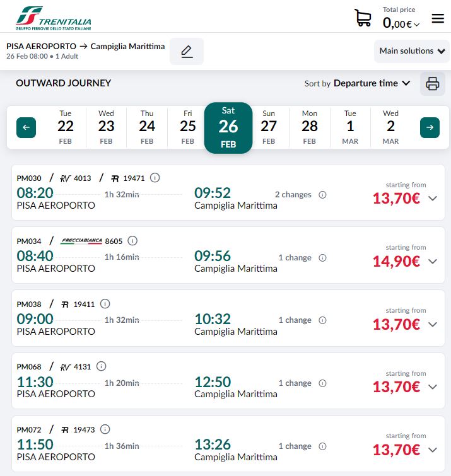The height and width of the screenshot is (476, 451).
Task: Show info for train 19471 solution
Action: [x=155, y=178]
